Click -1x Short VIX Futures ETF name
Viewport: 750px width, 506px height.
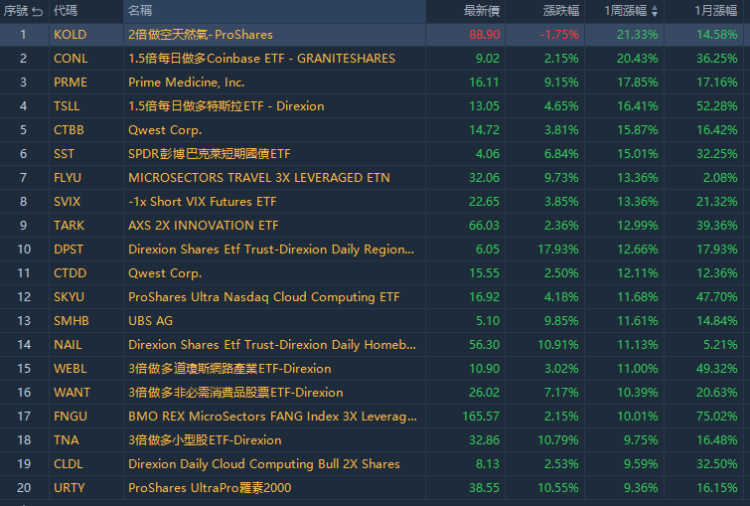click(202, 202)
